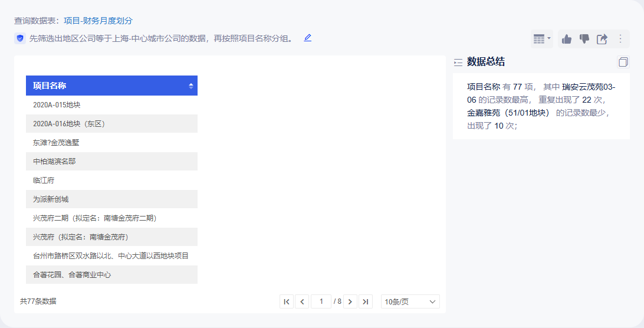Select the 东滩?金茂逸墅 row
This screenshot has width=644, height=328.
(x=111, y=143)
